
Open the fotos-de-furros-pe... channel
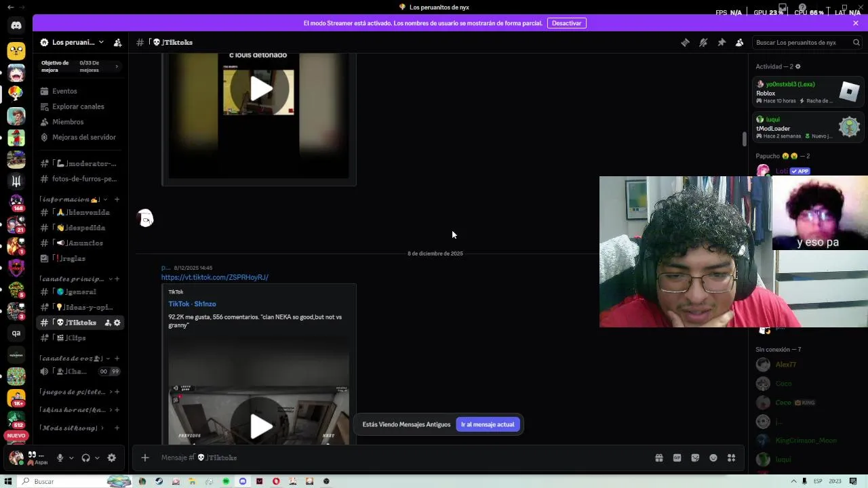tap(80, 179)
